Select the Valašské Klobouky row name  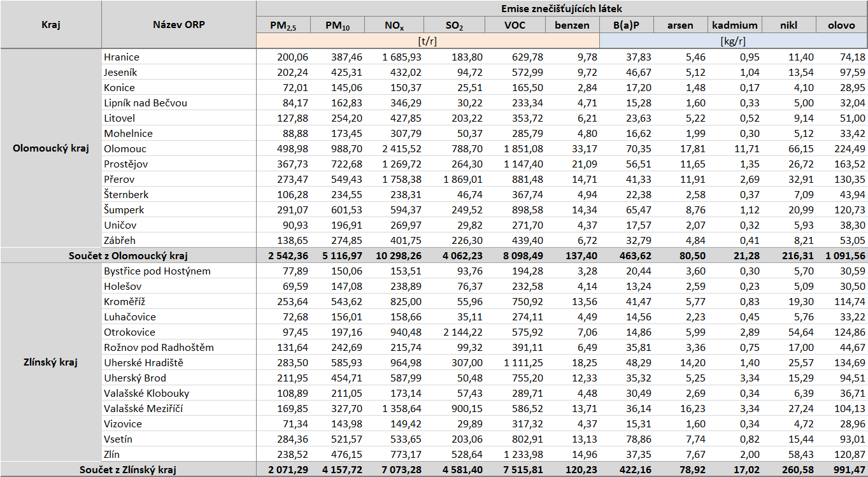(x=146, y=393)
